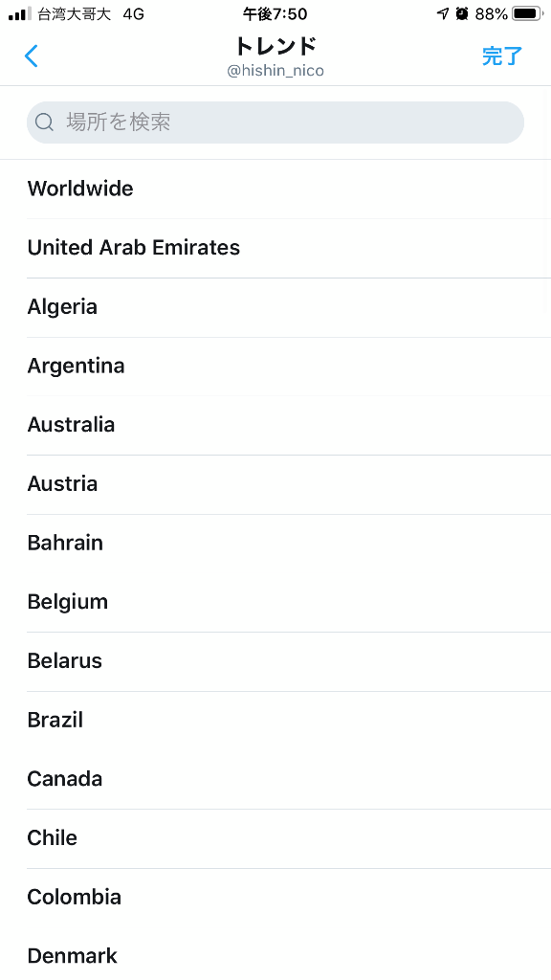Screen dimensions: 551x980
Task: Focus the 場所を検索 search field
Action: [x=275, y=122]
